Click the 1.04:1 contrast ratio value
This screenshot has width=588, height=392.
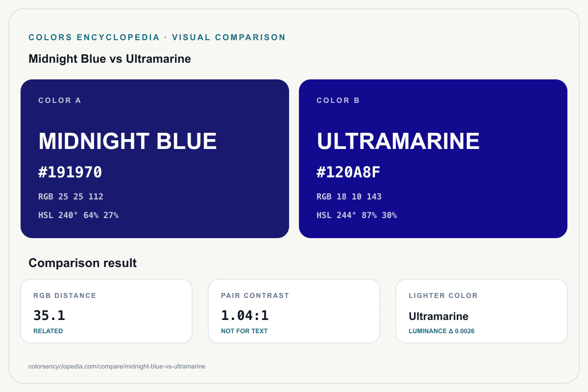pyautogui.click(x=245, y=316)
